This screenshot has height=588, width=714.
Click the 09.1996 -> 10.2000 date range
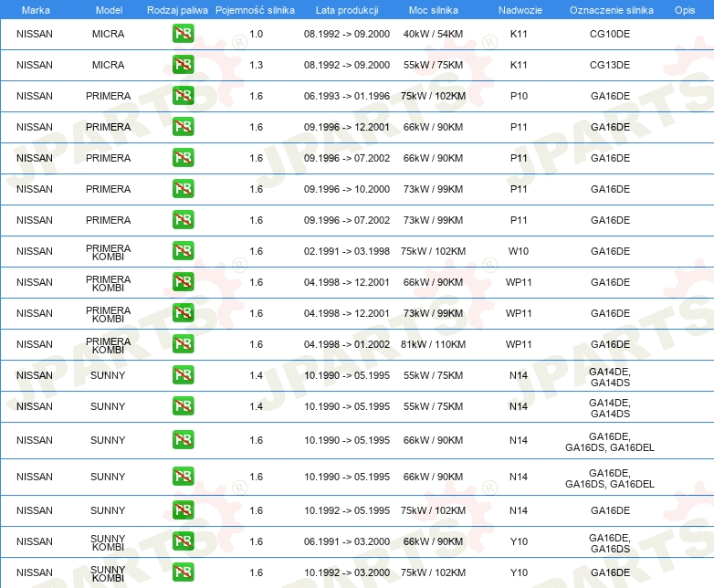coord(347,189)
